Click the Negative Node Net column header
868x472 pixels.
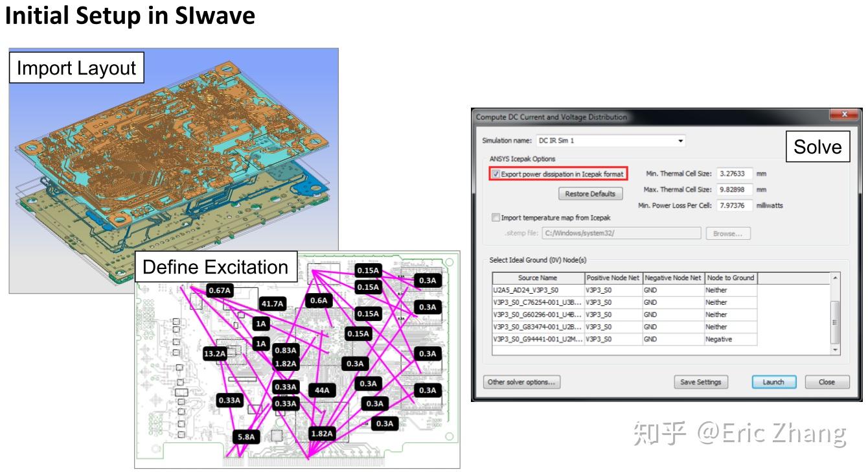[674, 278]
